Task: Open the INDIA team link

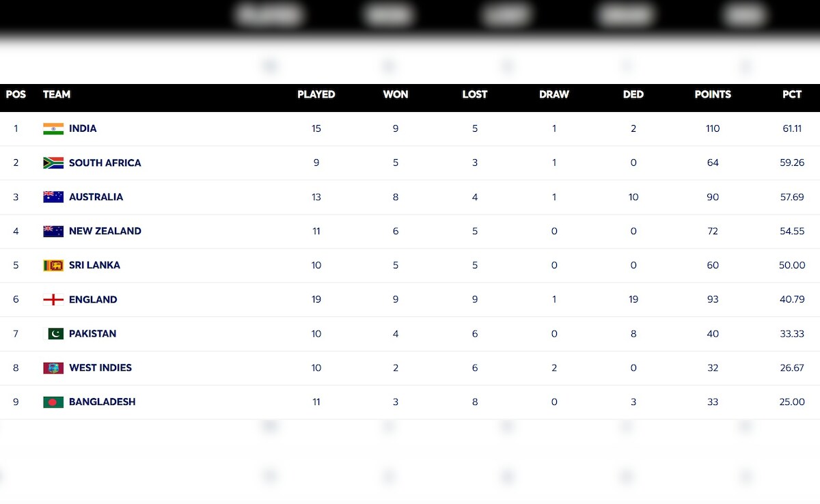Action: coord(83,128)
